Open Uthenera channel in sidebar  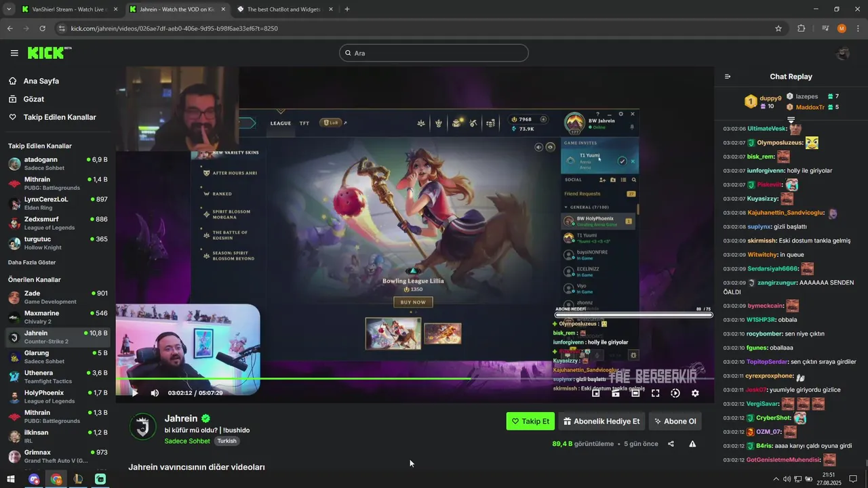coord(58,377)
